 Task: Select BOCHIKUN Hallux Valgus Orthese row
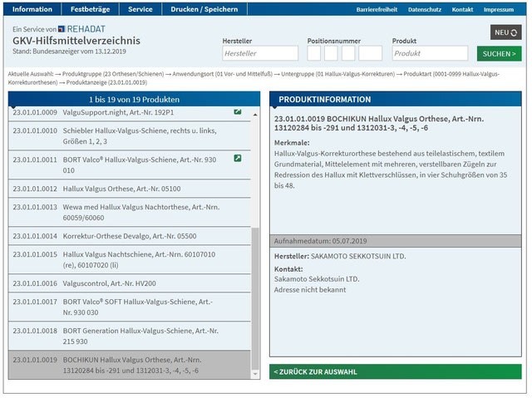pos(130,365)
